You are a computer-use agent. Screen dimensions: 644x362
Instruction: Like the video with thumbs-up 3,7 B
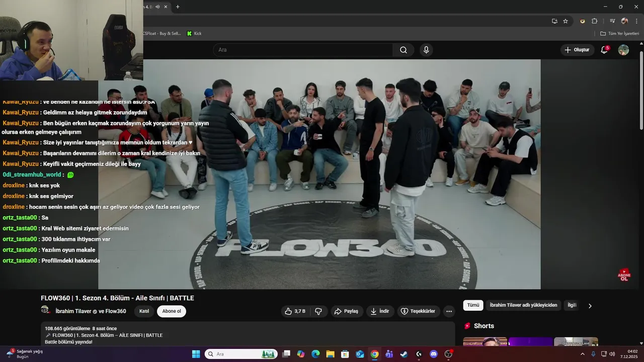[x=295, y=311]
